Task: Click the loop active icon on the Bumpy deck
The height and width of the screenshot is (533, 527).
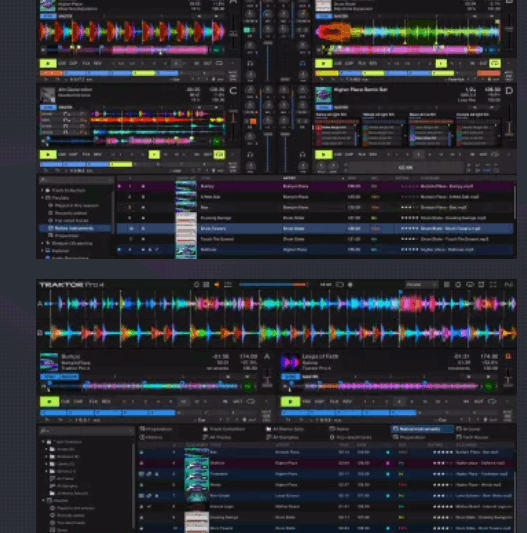Action: pyautogui.click(x=251, y=401)
